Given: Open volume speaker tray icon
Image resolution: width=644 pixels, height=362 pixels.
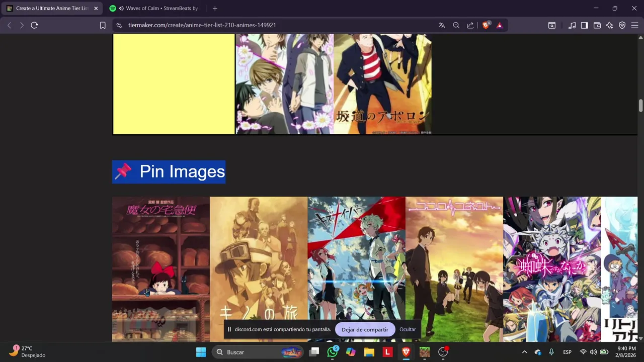Looking at the screenshot, I should tap(593, 352).
